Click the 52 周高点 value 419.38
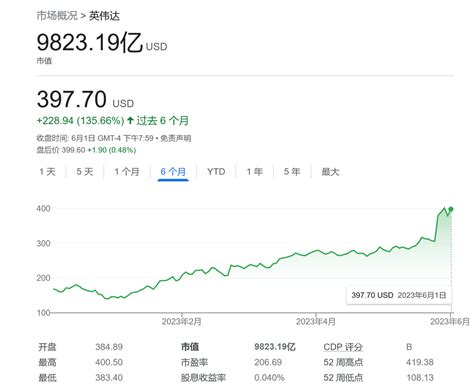This screenshot has width=474, height=389. (x=420, y=362)
